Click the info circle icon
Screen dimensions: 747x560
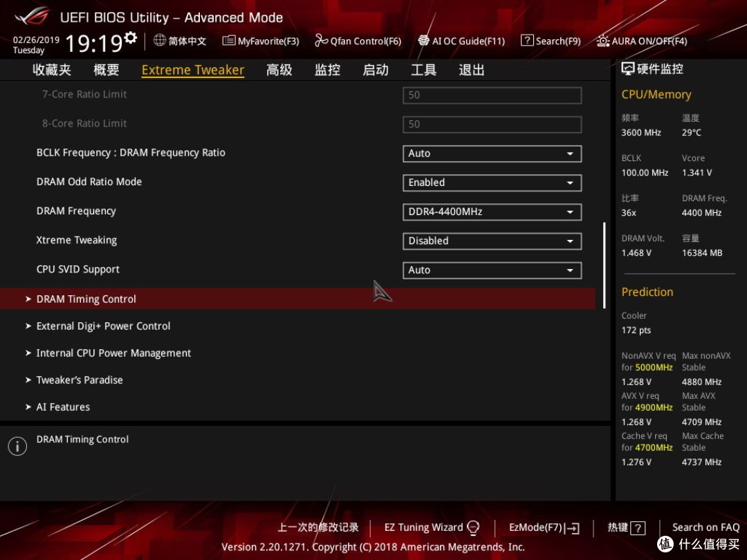(x=17, y=446)
